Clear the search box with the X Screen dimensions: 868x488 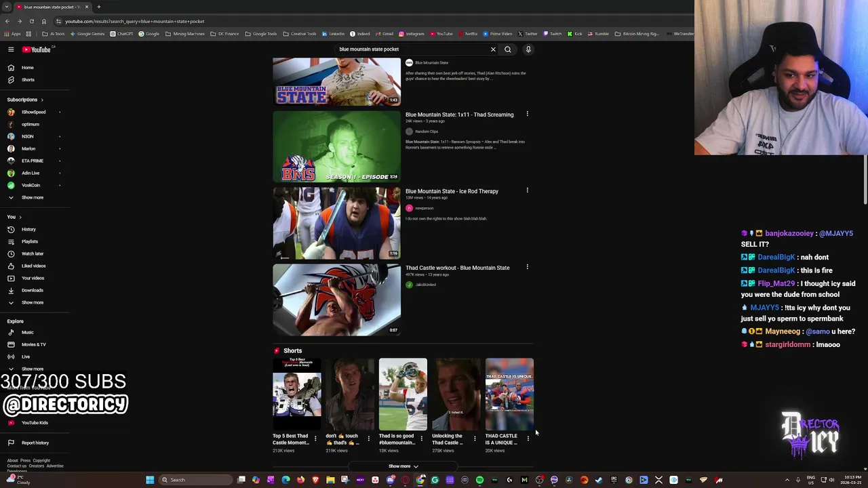[493, 49]
